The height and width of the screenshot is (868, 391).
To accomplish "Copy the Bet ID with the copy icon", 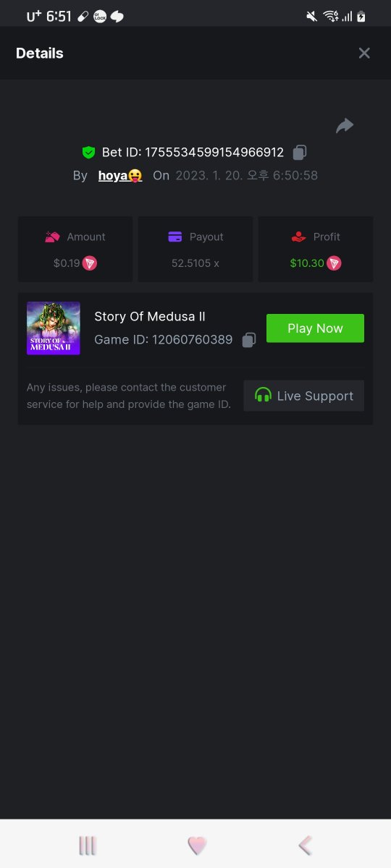I will [300, 153].
